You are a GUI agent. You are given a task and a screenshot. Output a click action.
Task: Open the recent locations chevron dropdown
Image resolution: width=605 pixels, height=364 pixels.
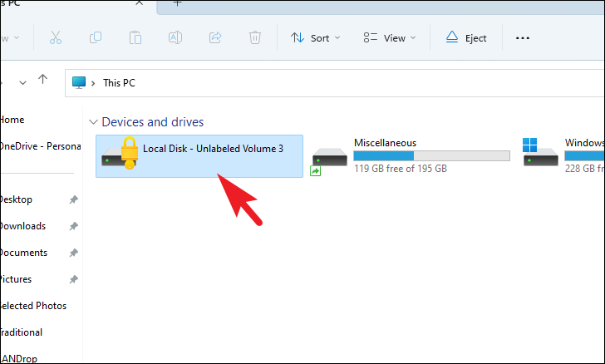pos(22,82)
